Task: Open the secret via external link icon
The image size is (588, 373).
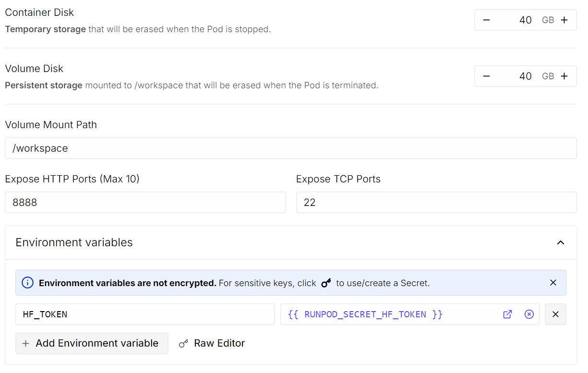Action: point(507,314)
